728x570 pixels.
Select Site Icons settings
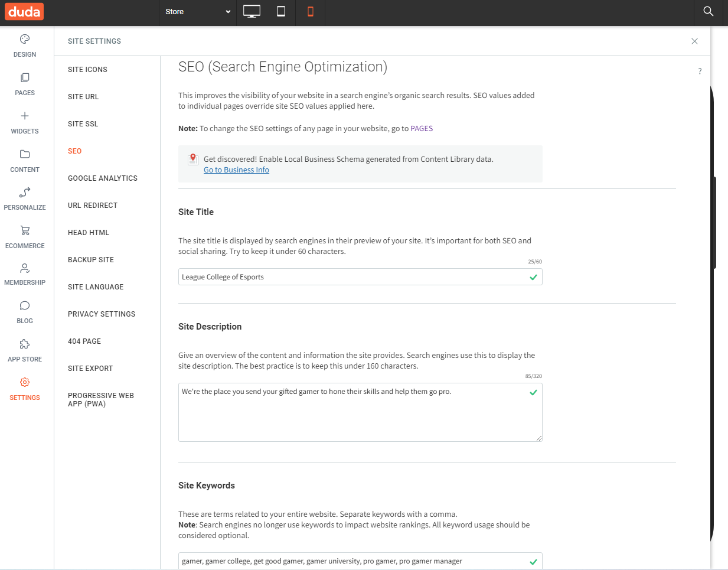click(87, 70)
